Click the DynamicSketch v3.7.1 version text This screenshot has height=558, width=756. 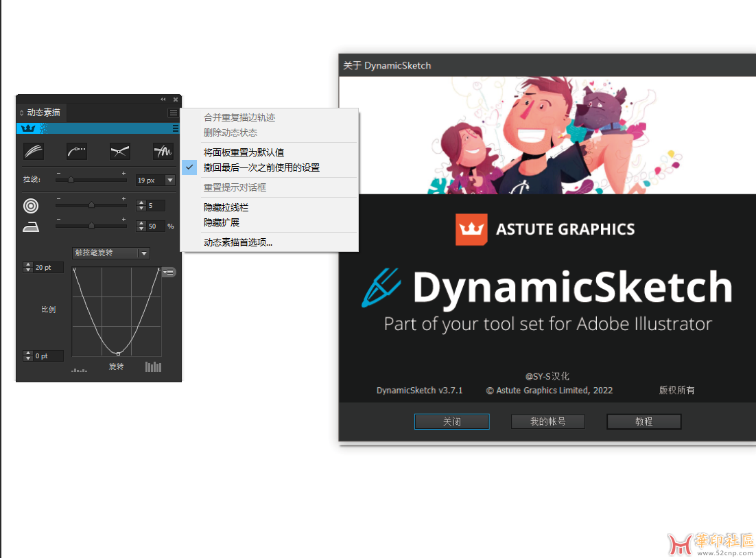419,390
